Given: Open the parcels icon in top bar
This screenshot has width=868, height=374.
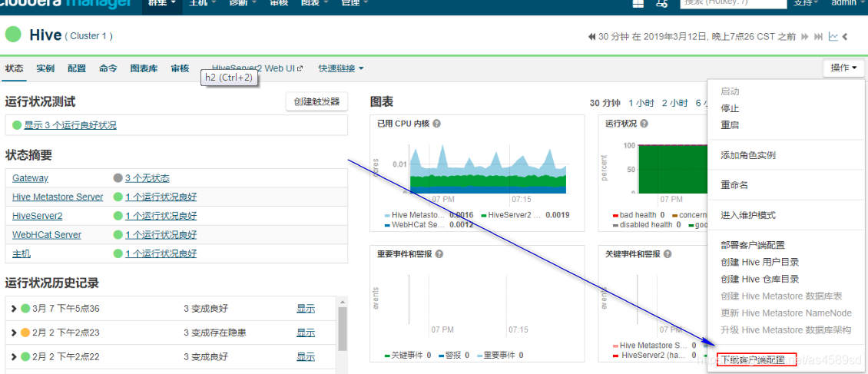Looking at the screenshot, I should [638, 3].
